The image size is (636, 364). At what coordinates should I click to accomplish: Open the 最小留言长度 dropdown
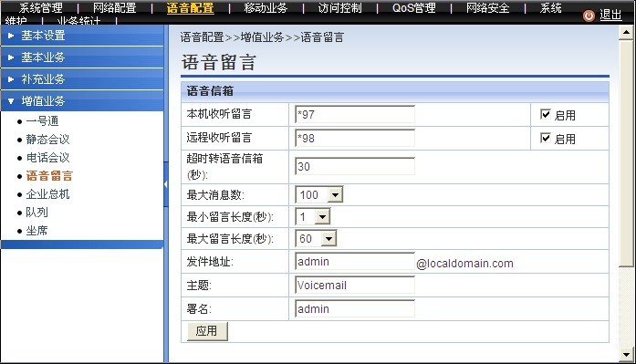click(x=322, y=216)
